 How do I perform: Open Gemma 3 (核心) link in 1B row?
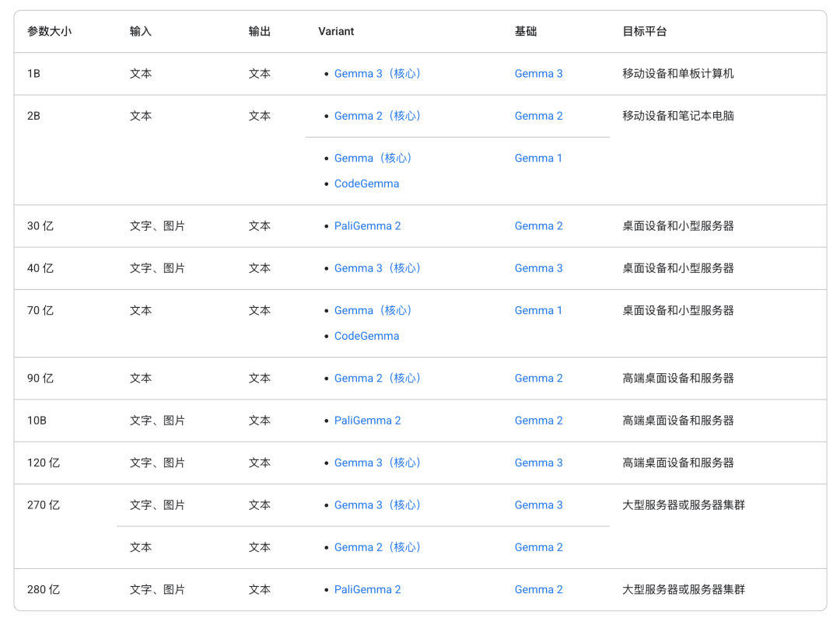pyautogui.click(x=378, y=74)
